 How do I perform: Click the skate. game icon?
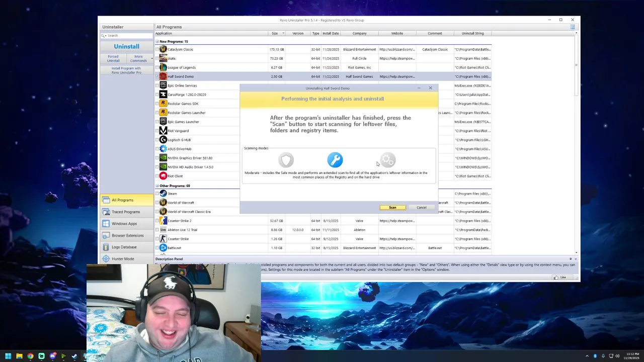(x=163, y=58)
